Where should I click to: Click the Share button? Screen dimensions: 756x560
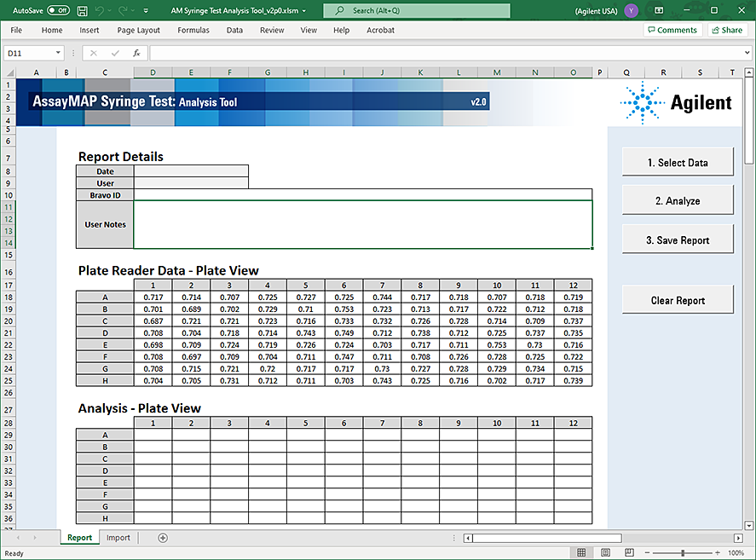[x=728, y=30]
